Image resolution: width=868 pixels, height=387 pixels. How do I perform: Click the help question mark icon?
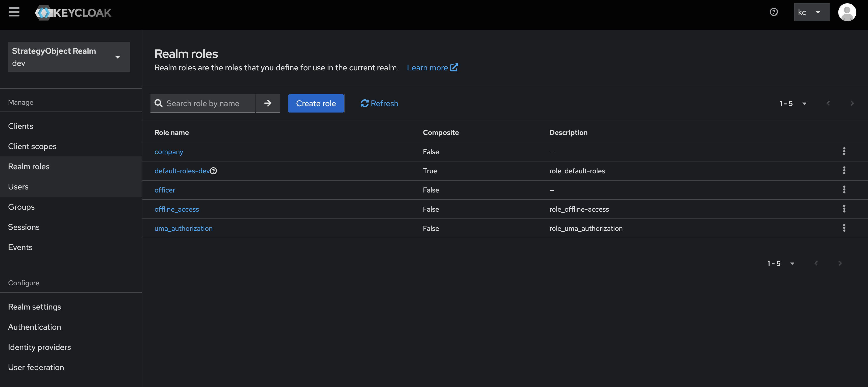point(774,12)
